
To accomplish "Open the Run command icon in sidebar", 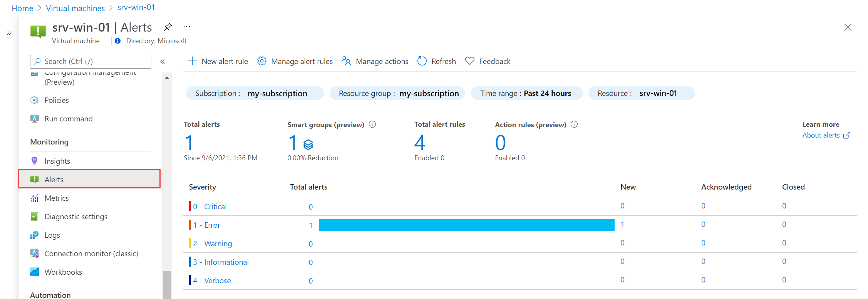I will tap(34, 119).
